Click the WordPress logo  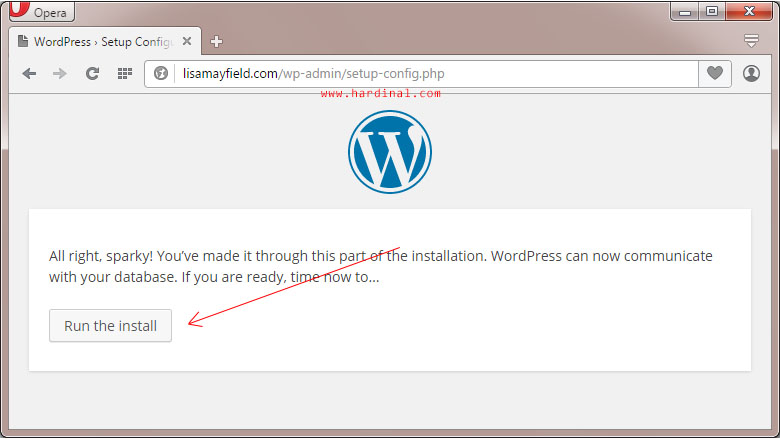coord(390,152)
